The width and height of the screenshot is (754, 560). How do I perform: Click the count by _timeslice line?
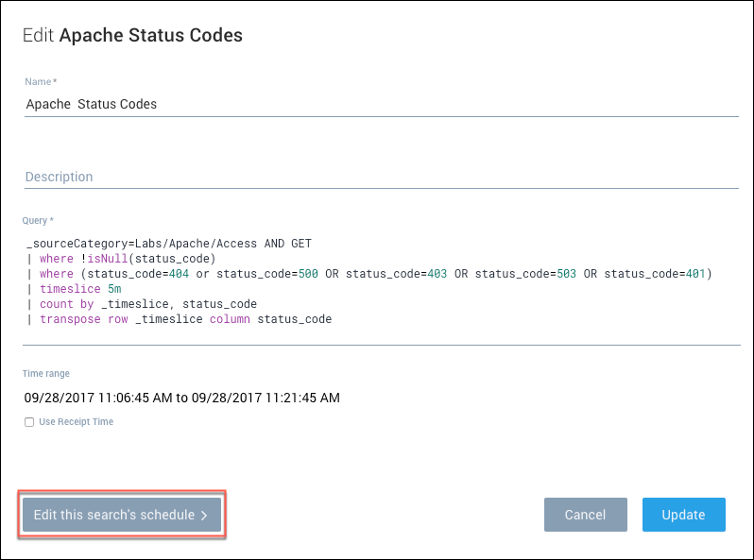click(147, 304)
